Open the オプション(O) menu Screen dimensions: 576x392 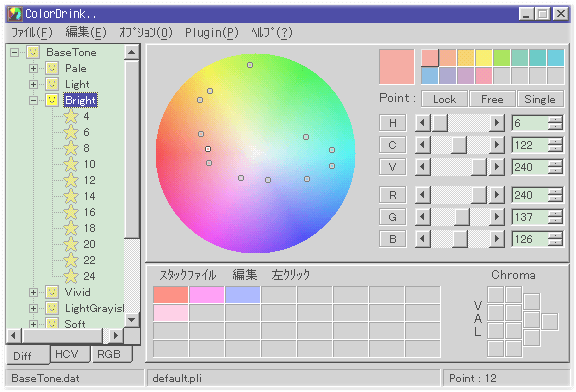point(146,33)
